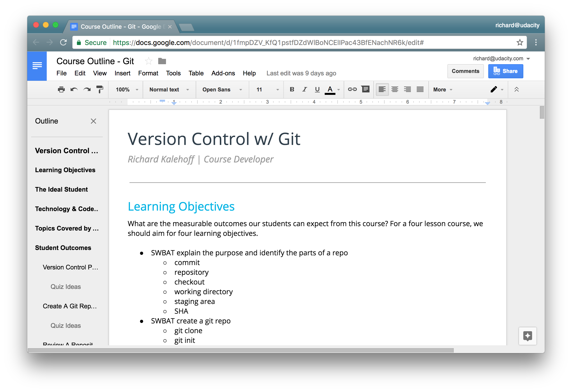Expand the More toolbar options
The image size is (572, 392).
[442, 89]
